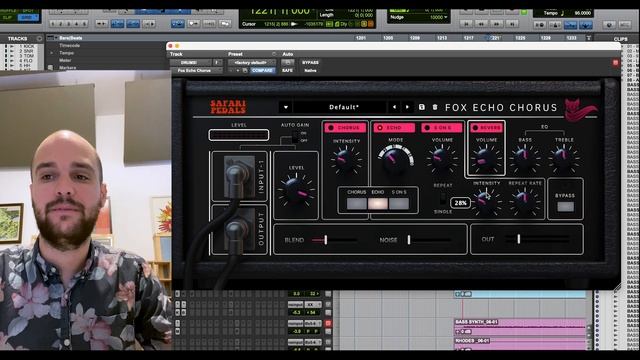The width and height of the screenshot is (640, 360).
Task: Flip the REPEAT/SINGLE switch
Action: [x=443, y=199]
